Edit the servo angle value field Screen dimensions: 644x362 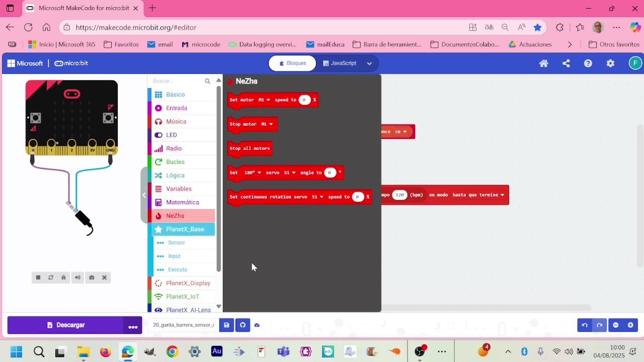coord(330,173)
